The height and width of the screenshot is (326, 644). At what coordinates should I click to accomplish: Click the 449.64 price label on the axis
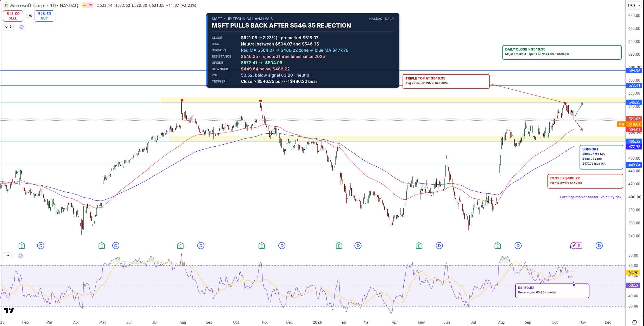(x=634, y=165)
